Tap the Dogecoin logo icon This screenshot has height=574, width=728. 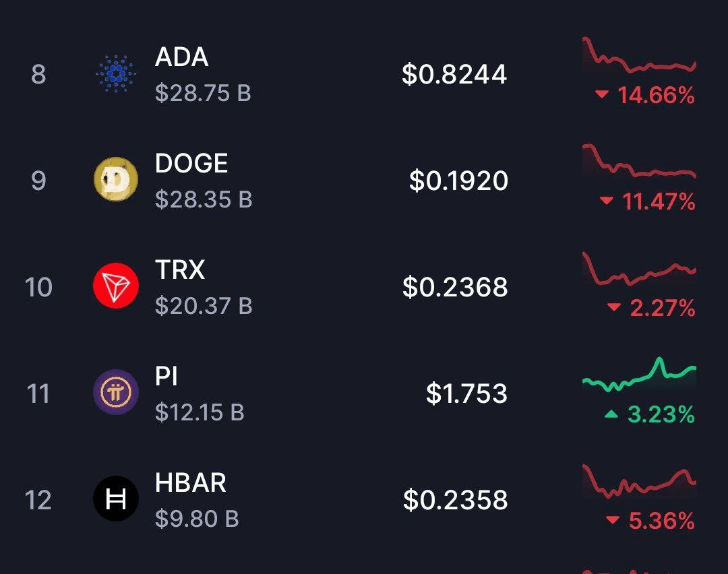pos(116,179)
